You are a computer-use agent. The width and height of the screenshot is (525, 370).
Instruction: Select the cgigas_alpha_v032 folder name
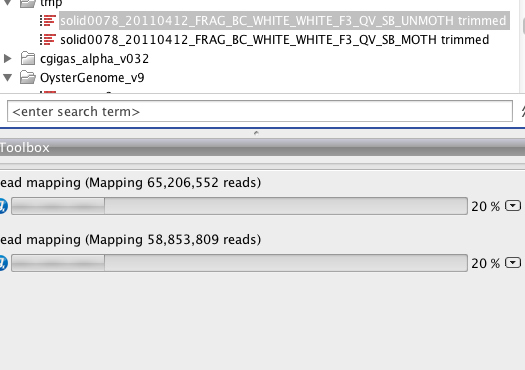click(x=94, y=59)
